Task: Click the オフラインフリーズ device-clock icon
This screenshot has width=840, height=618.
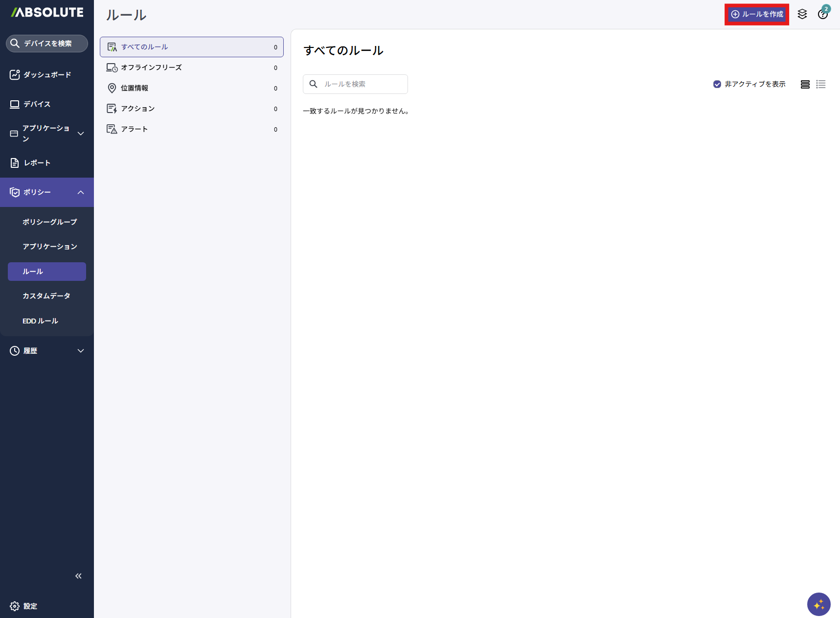Action: [112, 68]
